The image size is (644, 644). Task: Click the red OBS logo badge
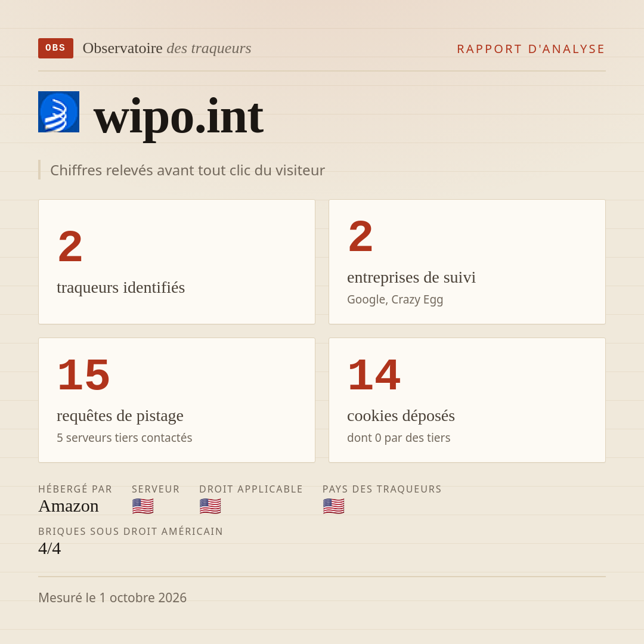(56, 48)
